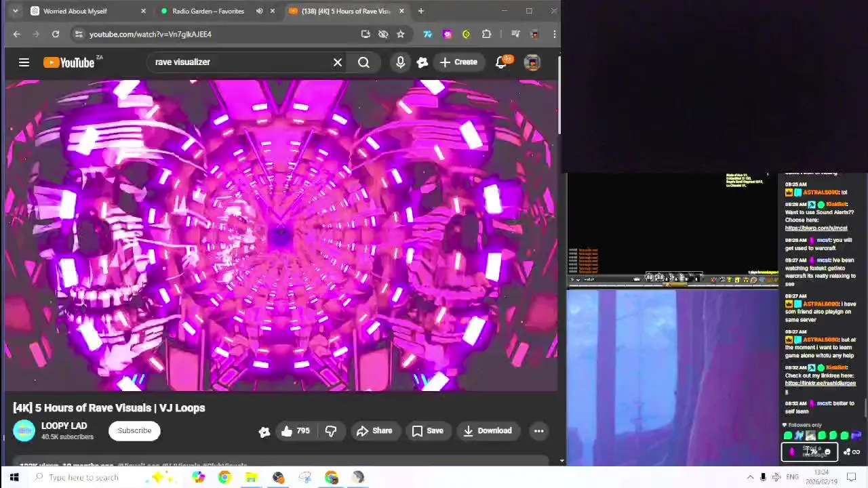The width and height of the screenshot is (868, 488).
Task: Open the Chrome profile avatar
Action: tap(534, 34)
